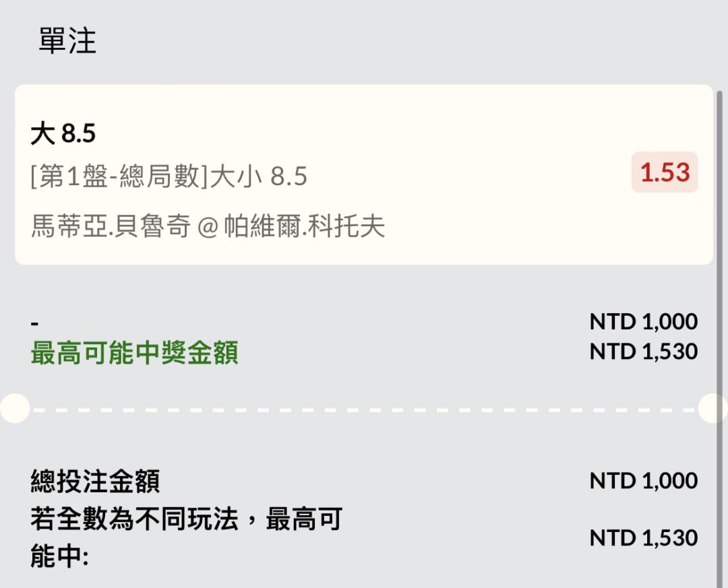Screen dimensions: 728x588
Task: Click the [第1盤-總局數]大小 8.5 market text
Action: [x=169, y=176]
